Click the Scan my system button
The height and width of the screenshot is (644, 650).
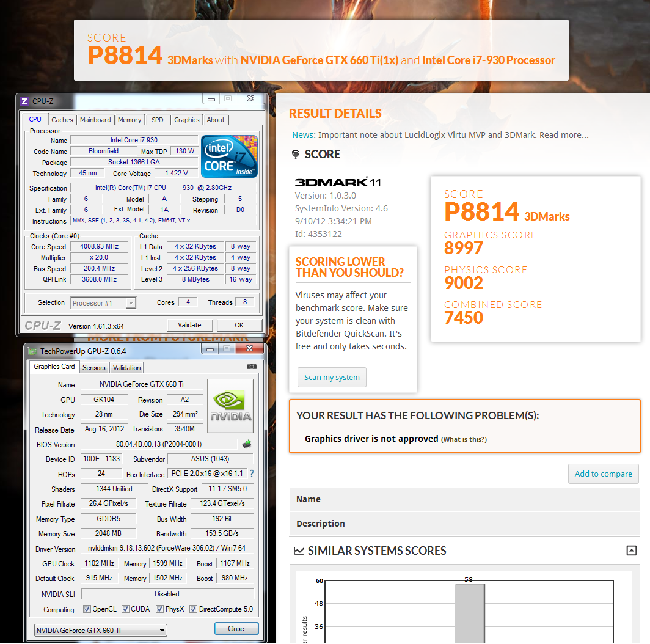pyautogui.click(x=332, y=377)
